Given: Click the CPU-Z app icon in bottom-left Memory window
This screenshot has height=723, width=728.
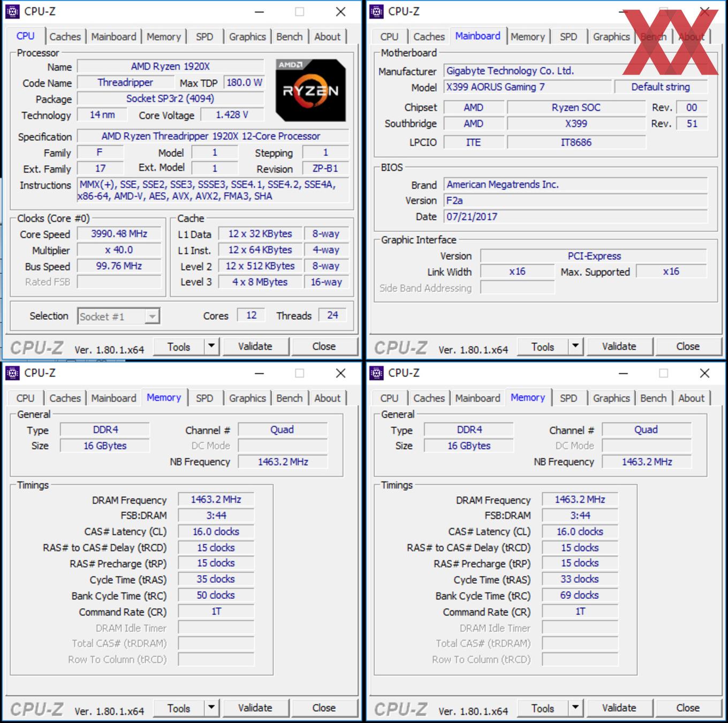Looking at the screenshot, I should click(x=12, y=373).
